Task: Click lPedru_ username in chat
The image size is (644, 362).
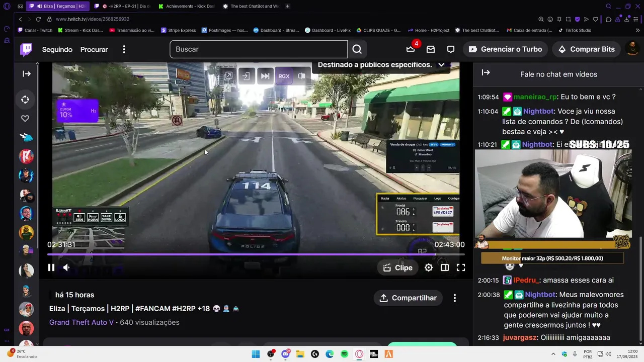Action: pyautogui.click(x=527, y=281)
